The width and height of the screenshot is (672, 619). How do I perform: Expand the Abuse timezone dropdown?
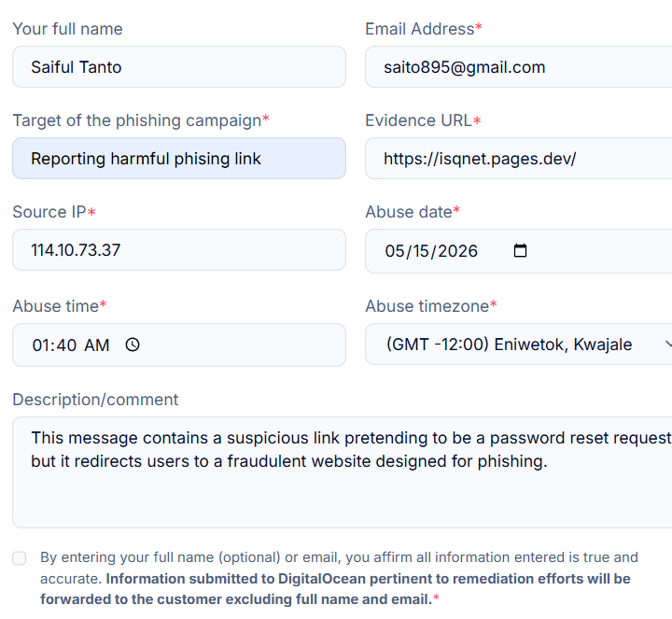pyautogui.click(x=519, y=345)
